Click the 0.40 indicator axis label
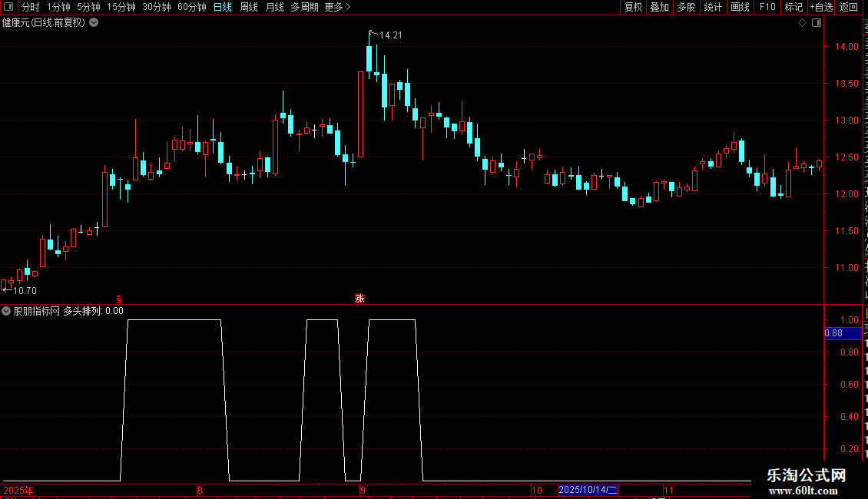The width and height of the screenshot is (868, 499). tap(849, 417)
